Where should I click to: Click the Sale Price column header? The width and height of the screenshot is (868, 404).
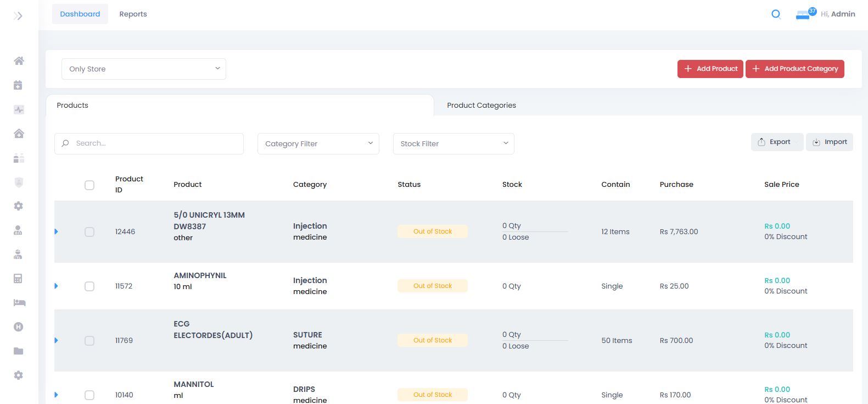tap(782, 184)
